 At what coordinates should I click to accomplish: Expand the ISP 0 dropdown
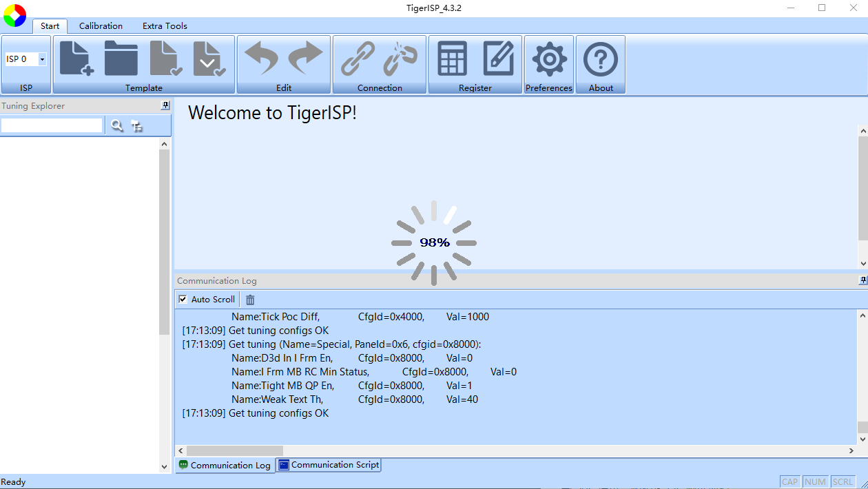click(42, 59)
